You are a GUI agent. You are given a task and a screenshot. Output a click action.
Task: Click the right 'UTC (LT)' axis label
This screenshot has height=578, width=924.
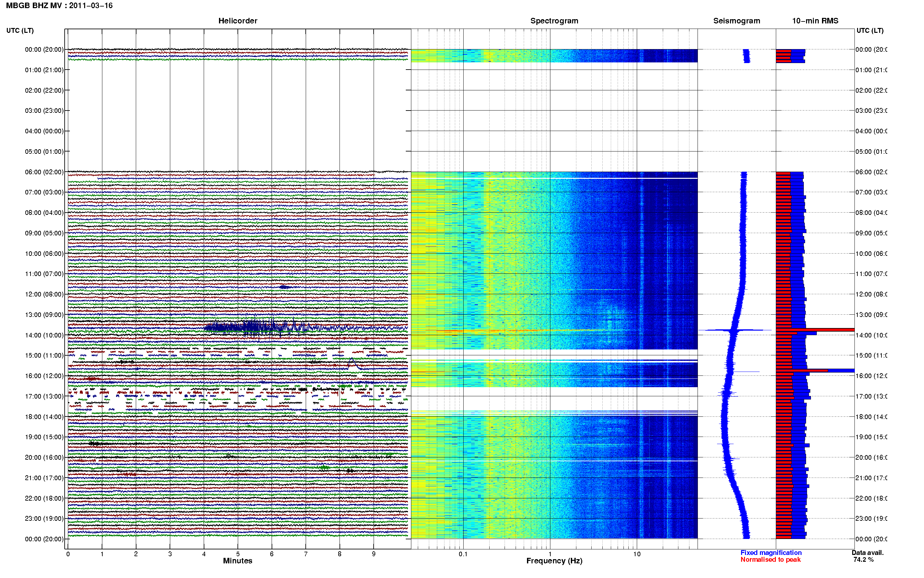[870, 30]
